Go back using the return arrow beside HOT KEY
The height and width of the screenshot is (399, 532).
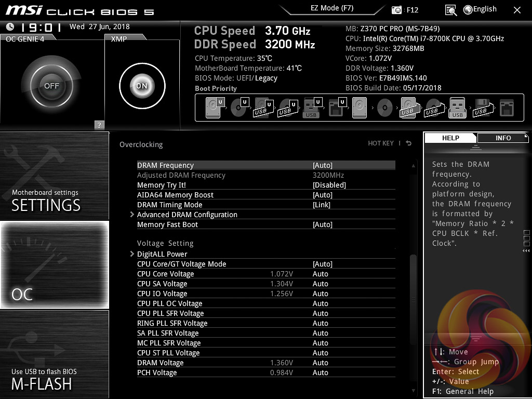(x=409, y=143)
